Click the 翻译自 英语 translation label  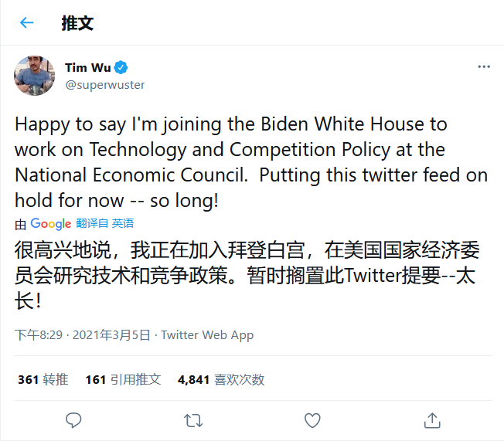[104, 224]
